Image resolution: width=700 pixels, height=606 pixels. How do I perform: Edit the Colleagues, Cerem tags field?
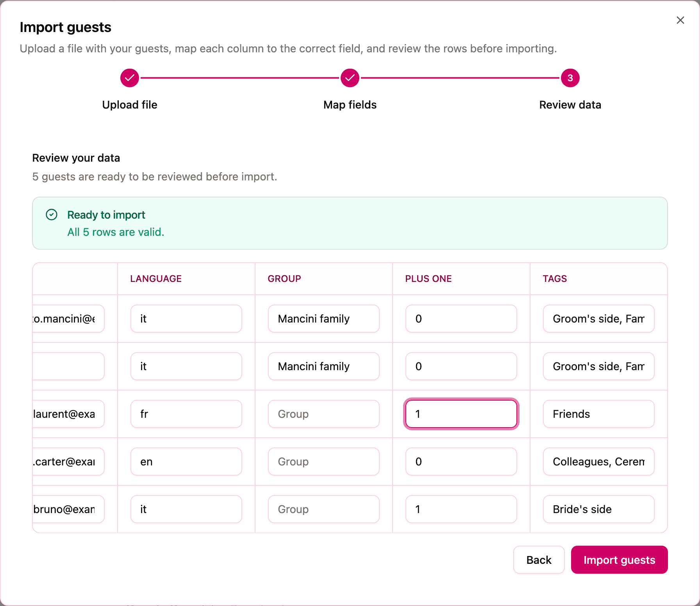599,462
